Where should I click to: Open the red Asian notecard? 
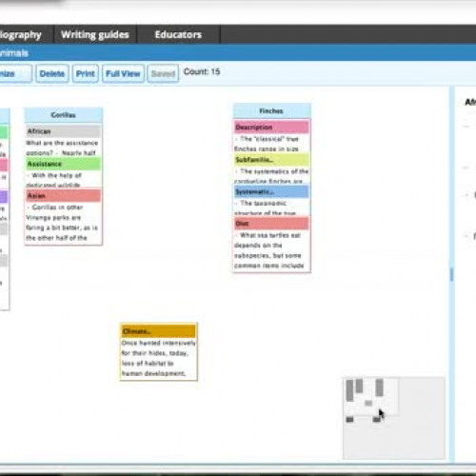[64, 195]
